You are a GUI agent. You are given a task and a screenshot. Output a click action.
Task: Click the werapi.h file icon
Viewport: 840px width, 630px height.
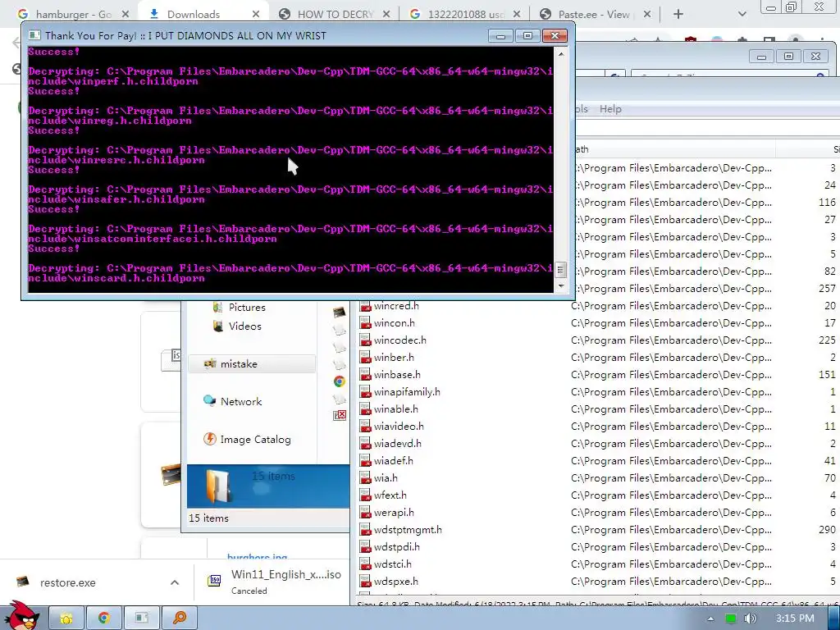click(x=365, y=512)
